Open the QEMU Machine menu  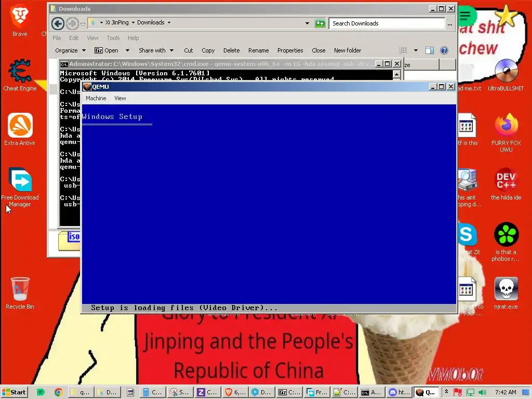coord(96,98)
